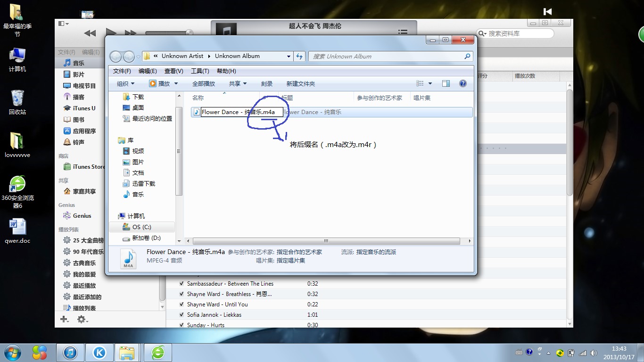Expand the Explorer address bar history dropdown
This screenshot has height=362, width=644.
pos(289,56)
